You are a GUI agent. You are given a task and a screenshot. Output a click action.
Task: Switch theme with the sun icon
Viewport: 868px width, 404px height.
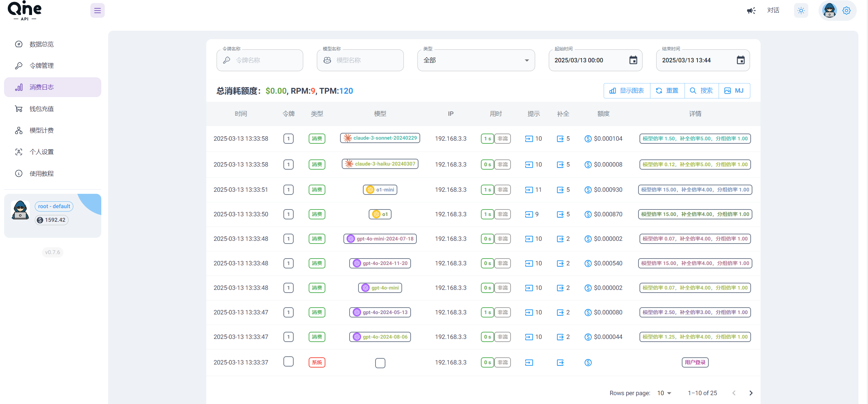pos(801,11)
